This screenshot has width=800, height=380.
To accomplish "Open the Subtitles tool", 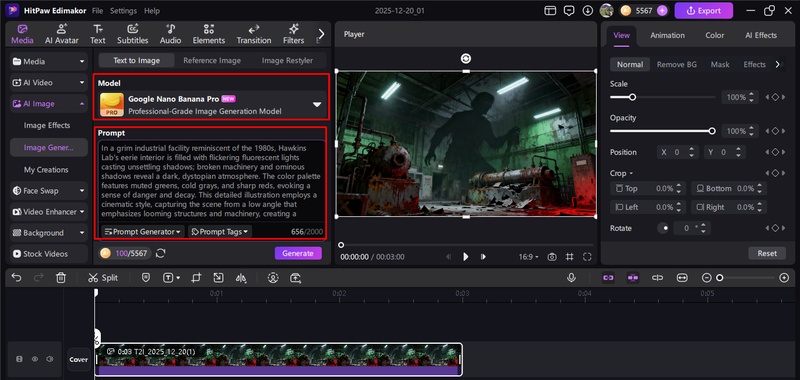I will tap(133, 34).
